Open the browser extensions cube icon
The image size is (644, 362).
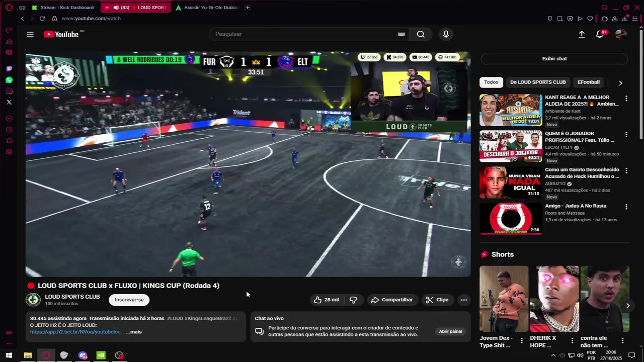[x=605, y=19]
